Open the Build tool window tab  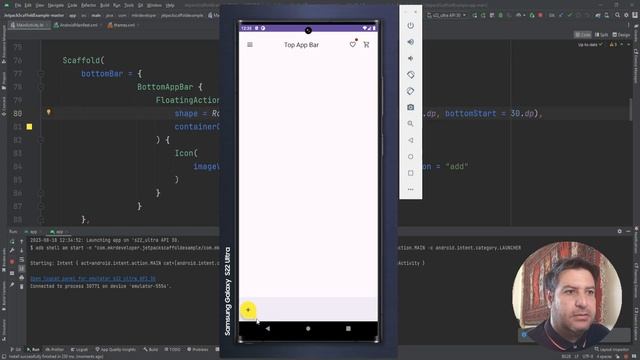(x=151, y=349)
